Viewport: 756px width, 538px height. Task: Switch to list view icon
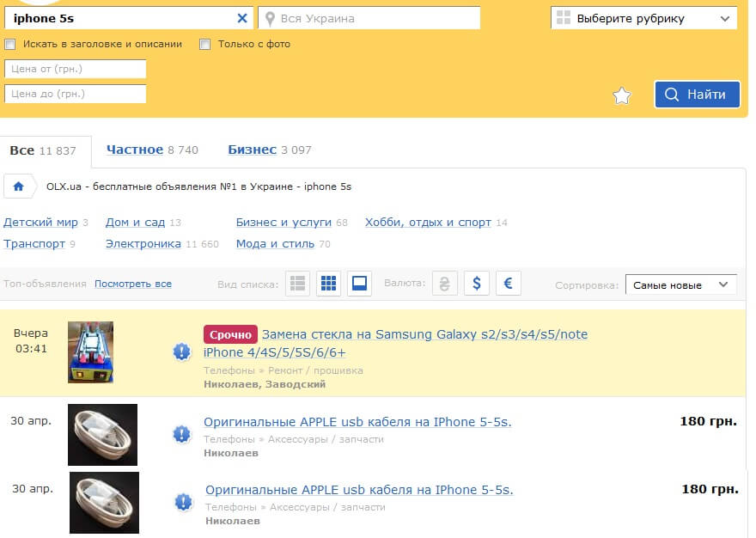click(x=297, y=284)
